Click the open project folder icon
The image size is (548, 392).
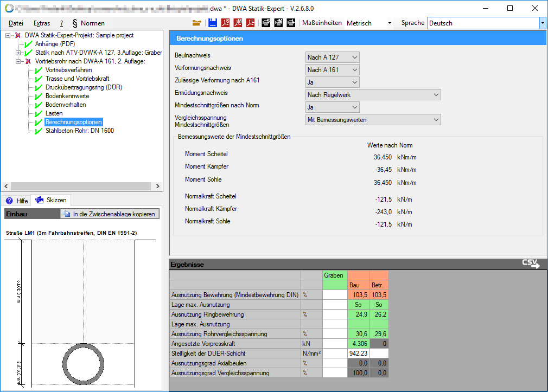coord(196,23)
